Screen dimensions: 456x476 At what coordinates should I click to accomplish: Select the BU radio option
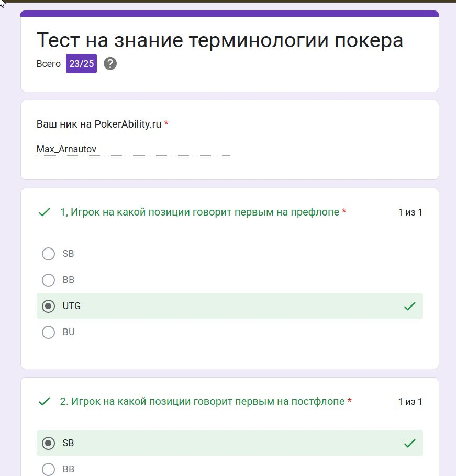(x=48, y=332)
